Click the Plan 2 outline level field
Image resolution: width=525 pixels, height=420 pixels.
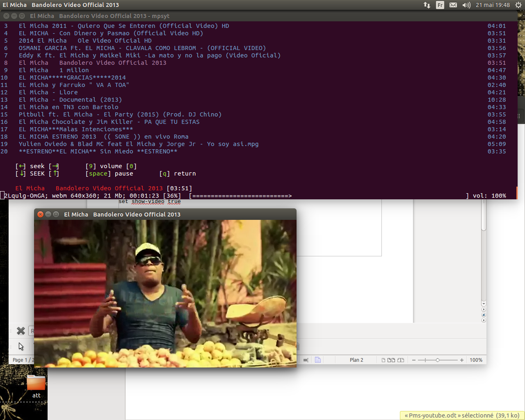356,360
